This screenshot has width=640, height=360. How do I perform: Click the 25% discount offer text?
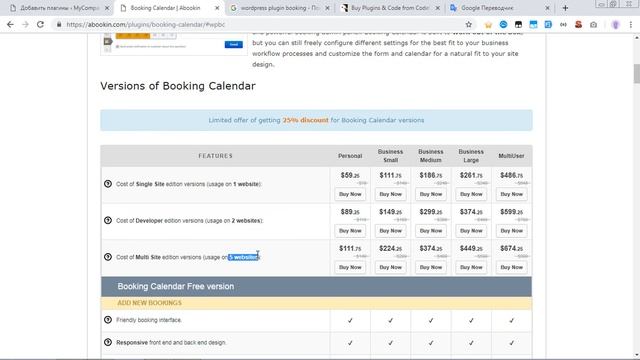[305, 120]
